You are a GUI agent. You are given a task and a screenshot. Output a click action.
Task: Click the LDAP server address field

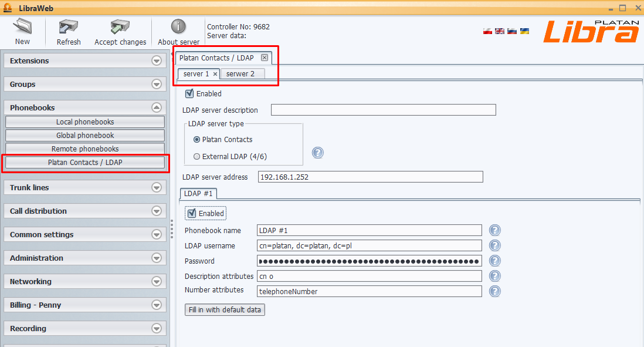tap(371, 177)
